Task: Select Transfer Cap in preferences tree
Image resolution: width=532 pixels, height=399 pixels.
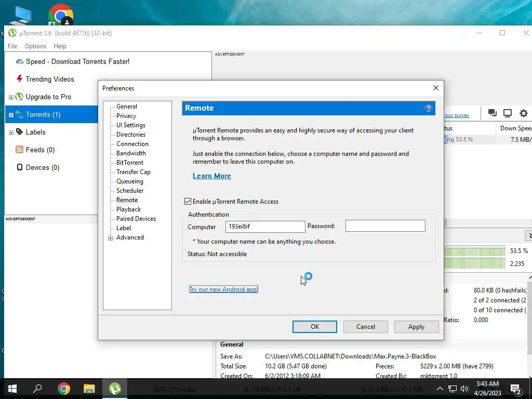Action: point(134,172)
